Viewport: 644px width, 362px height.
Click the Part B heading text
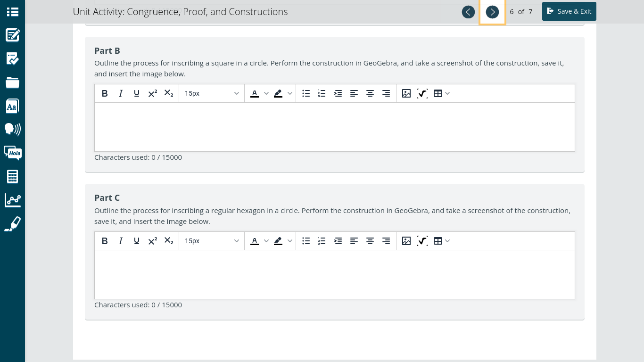click(107, 50)
